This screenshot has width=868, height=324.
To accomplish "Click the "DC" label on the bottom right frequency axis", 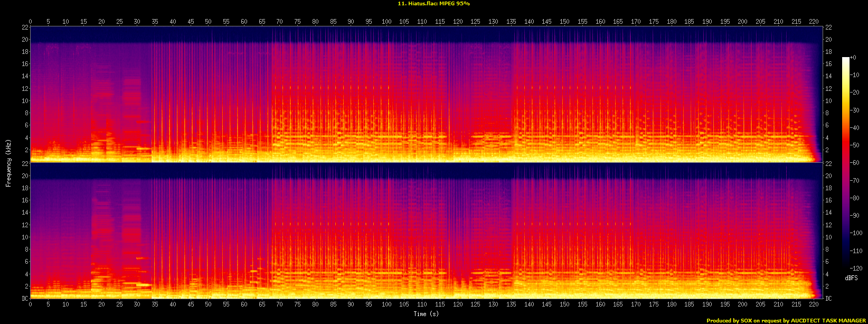I will 829,299.
